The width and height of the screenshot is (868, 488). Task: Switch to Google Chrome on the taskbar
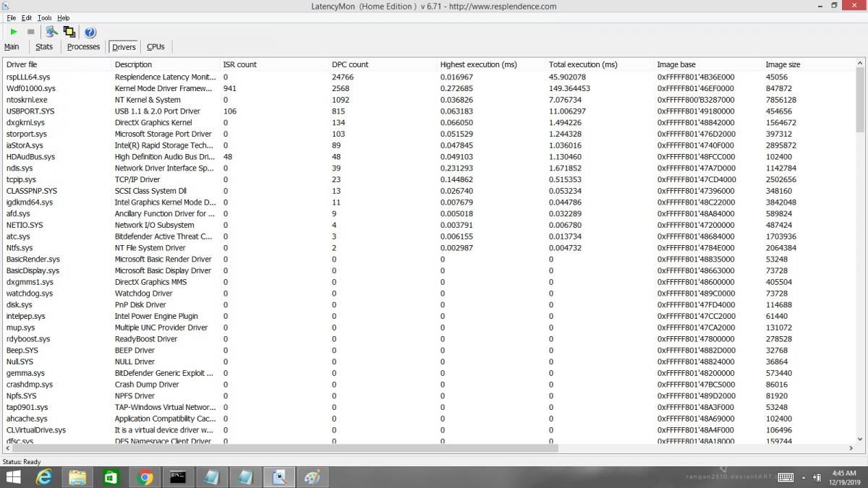coord(145,477)
